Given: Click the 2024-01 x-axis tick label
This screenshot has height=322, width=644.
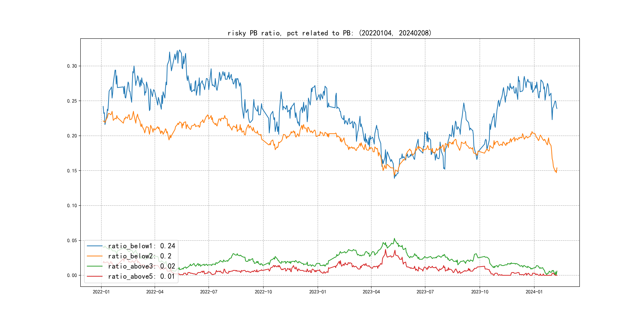Looking at the screenshot, I should point(534,292).
